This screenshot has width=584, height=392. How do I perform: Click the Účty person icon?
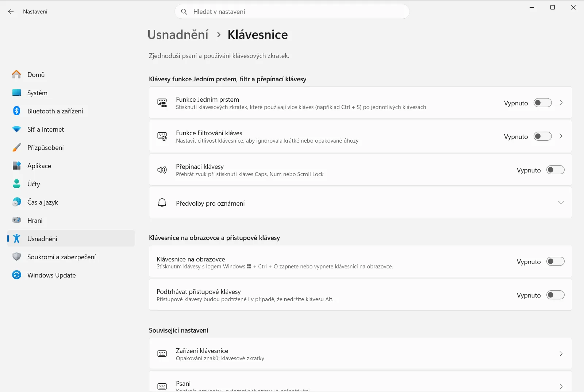pyautogui.click(x=16, y=184)
